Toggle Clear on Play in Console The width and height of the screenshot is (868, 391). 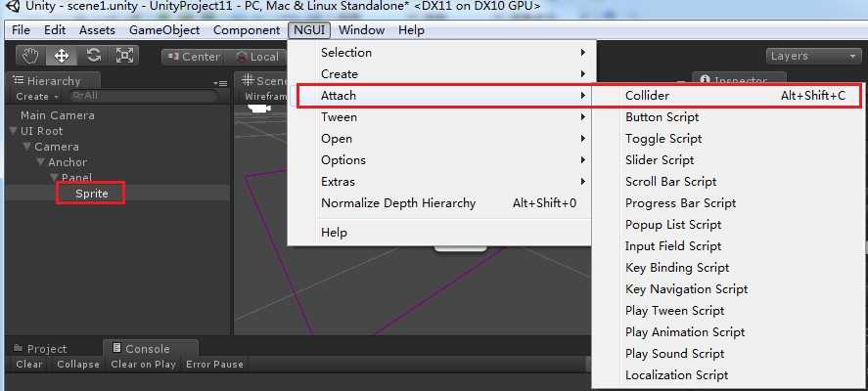143,365
